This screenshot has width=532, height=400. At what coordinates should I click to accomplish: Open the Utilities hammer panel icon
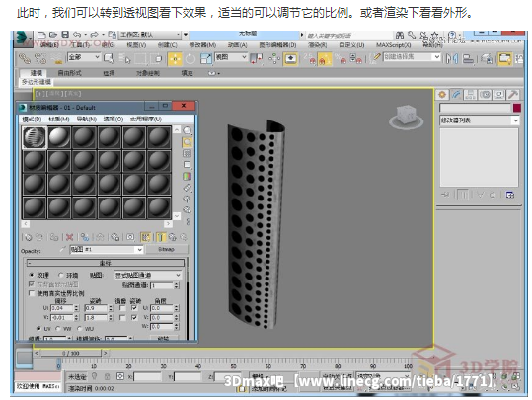[x=512, y=95]
